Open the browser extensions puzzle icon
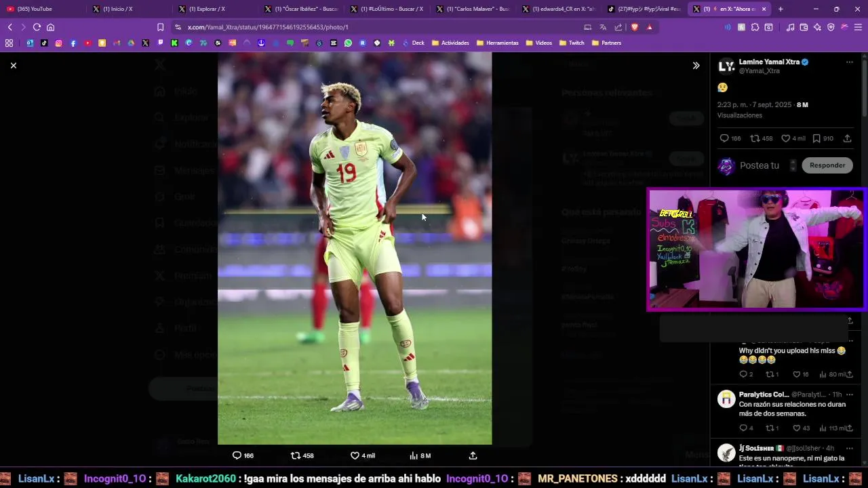This screenshot has width=868, height=488. click(x=755, y=27)
